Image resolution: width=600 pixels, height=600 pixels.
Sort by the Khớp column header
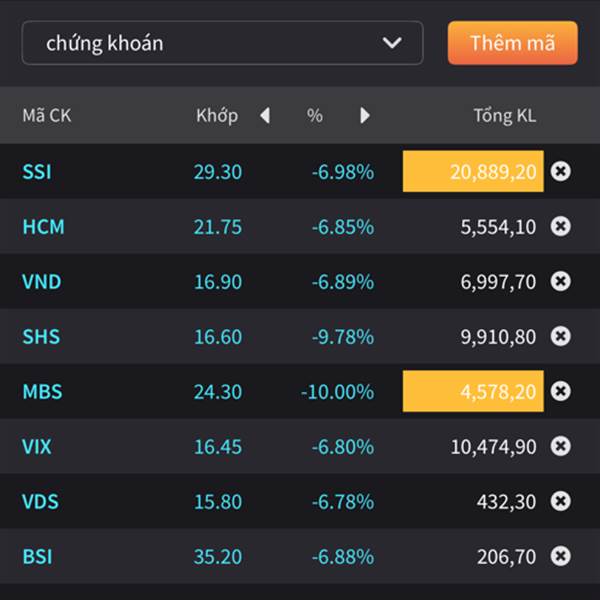[217, 116]
